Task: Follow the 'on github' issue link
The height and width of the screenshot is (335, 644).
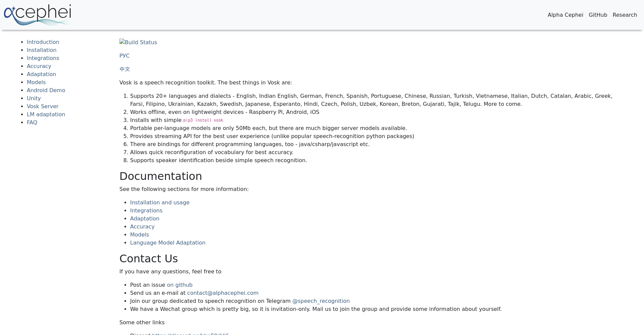Action: coord(180,285)
